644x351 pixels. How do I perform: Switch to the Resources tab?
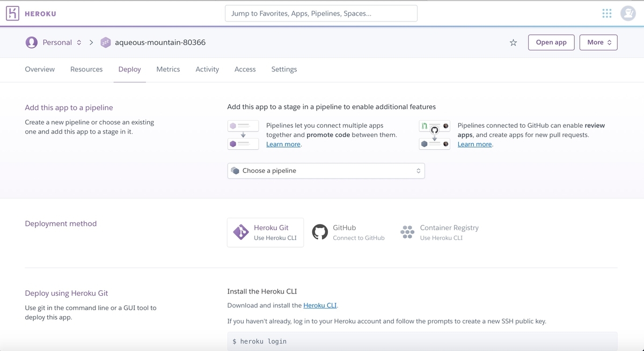click(86, 69)
